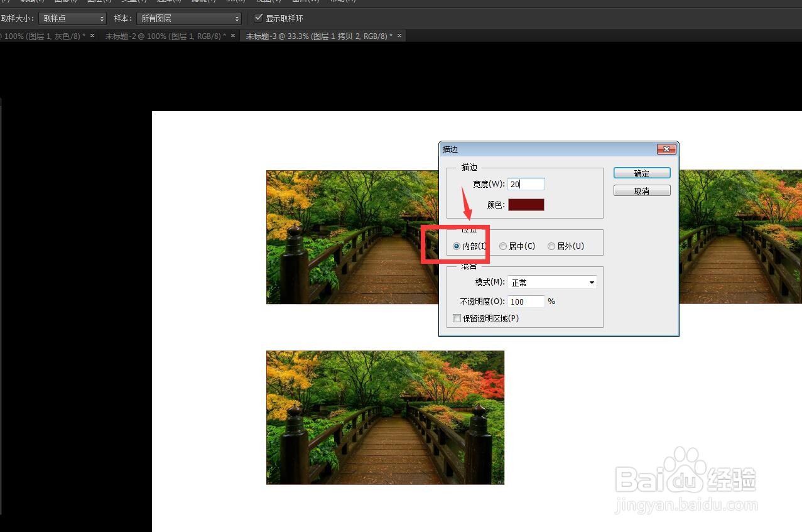Close the 灰色/8 document tab
The width and height of the screenshot is (802, 532).
click(92, 36)
